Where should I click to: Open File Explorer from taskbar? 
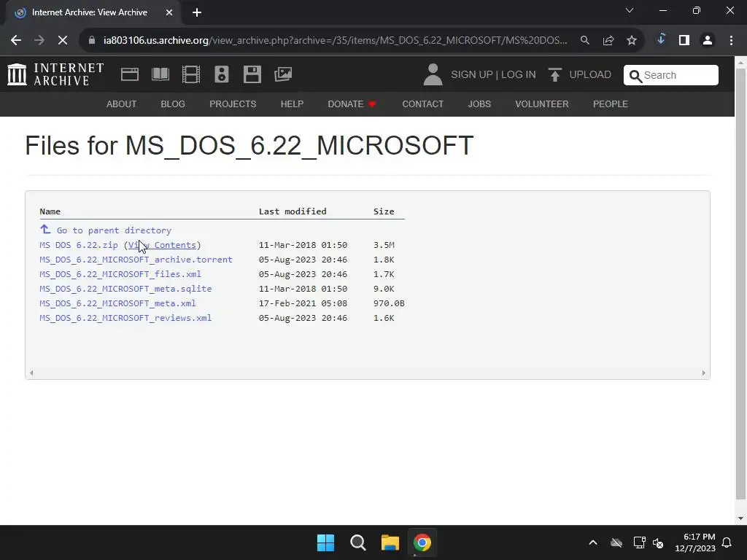pos(390,542)
